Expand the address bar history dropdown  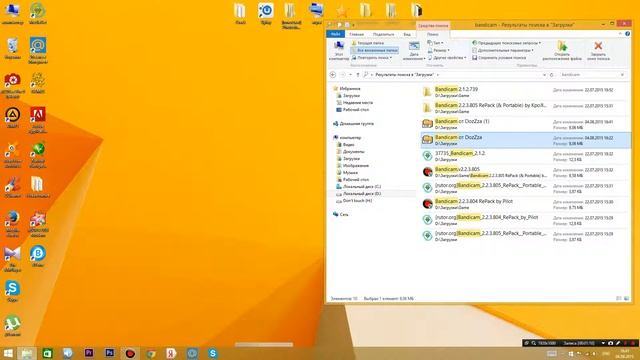pyautogui.click(x=544, y=75)
